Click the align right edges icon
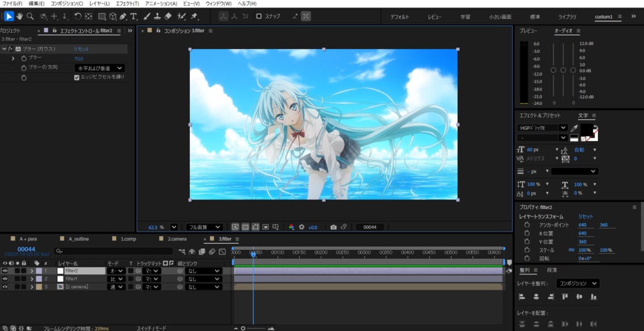The image size is (644, 331). point(550,296)
